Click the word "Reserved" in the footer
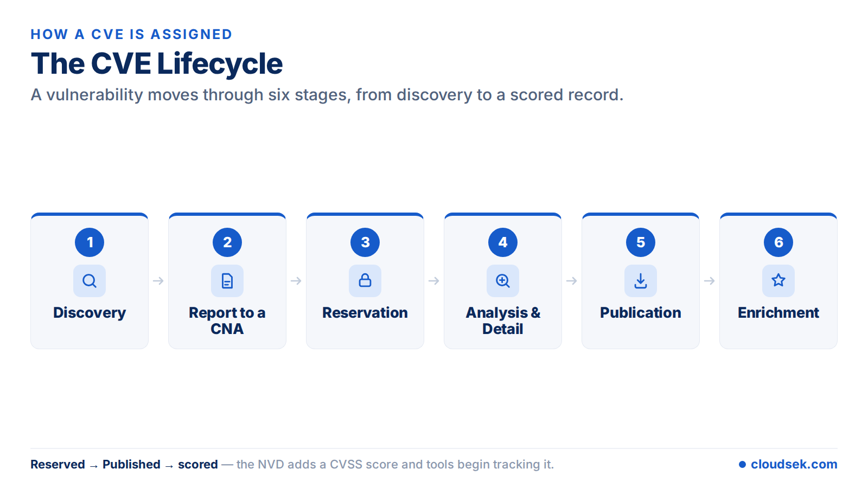Viewport: 868px width, 488px height. tap(58, 464)
